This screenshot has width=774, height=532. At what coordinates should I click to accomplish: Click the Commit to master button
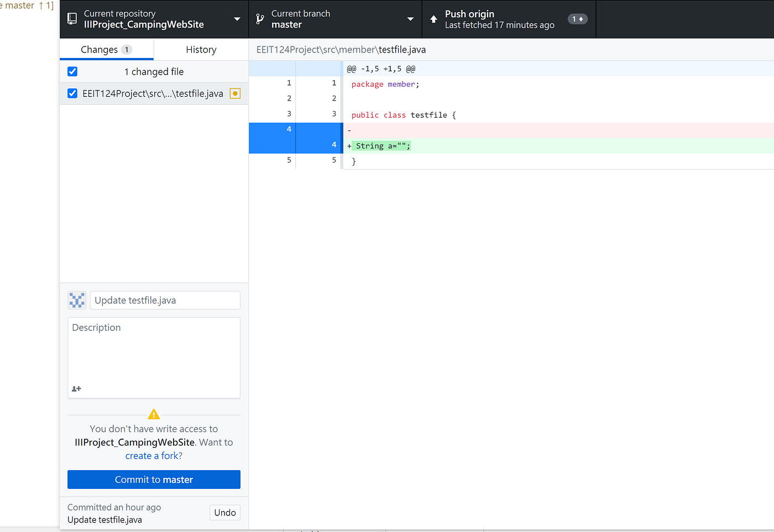(x=154, y=480)
